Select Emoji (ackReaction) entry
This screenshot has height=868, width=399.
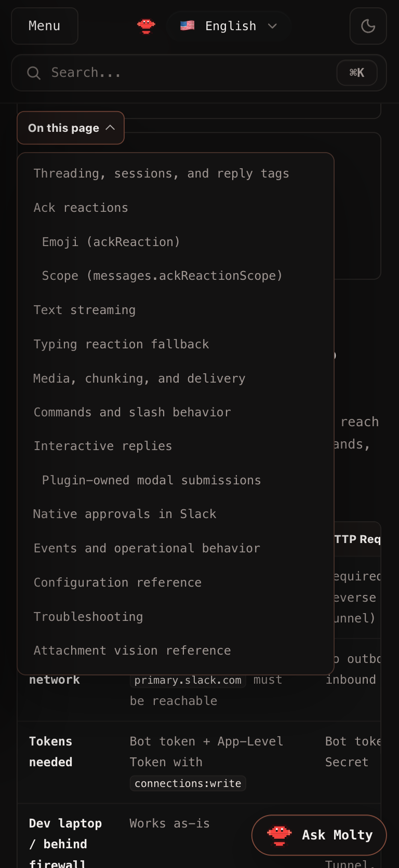pyautogui.click(x=111, y=242)
